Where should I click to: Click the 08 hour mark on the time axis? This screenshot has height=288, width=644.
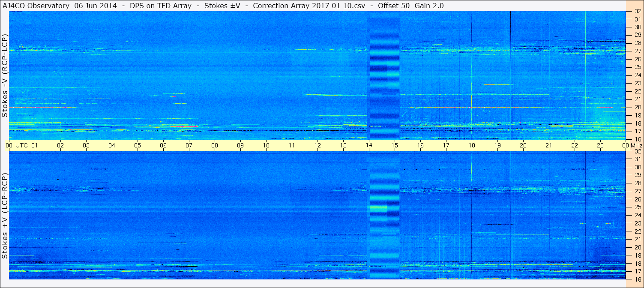point(215,145)
